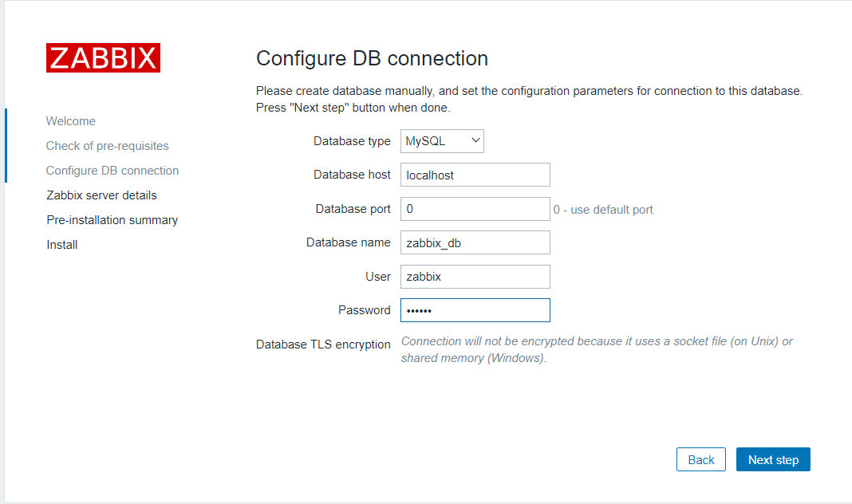
Task: Click the chevron arrow beside MySQL
Action: (x=475, y=140)
